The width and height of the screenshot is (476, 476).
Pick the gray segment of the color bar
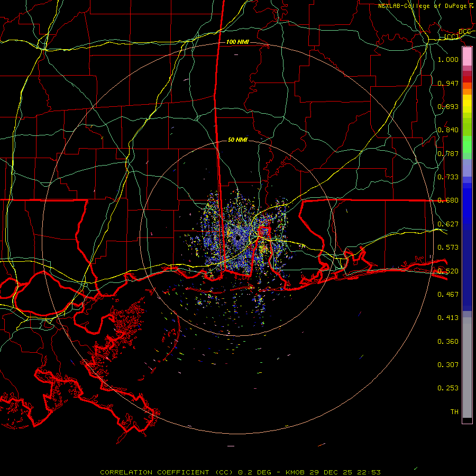[x=467, y=368]
